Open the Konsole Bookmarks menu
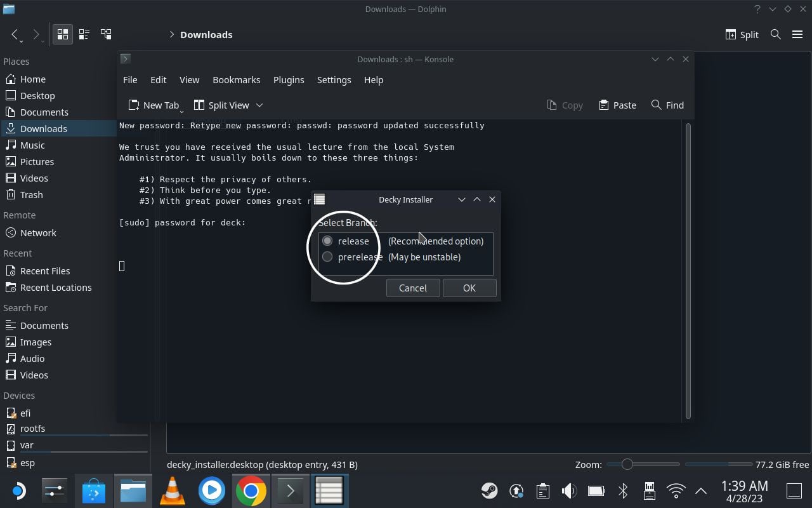 236,80
